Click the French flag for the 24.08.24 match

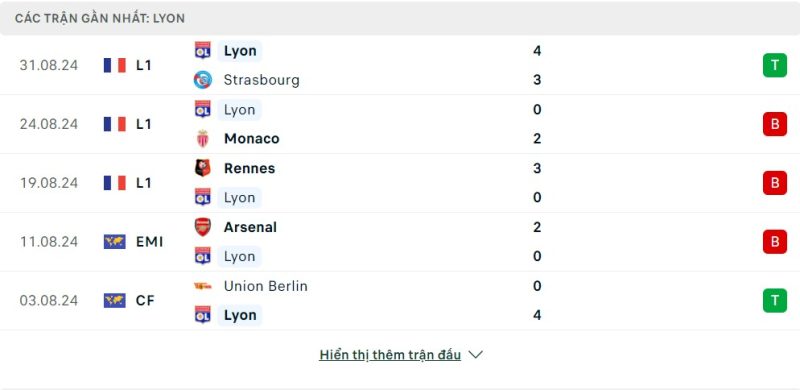click(x=115, y=124)
